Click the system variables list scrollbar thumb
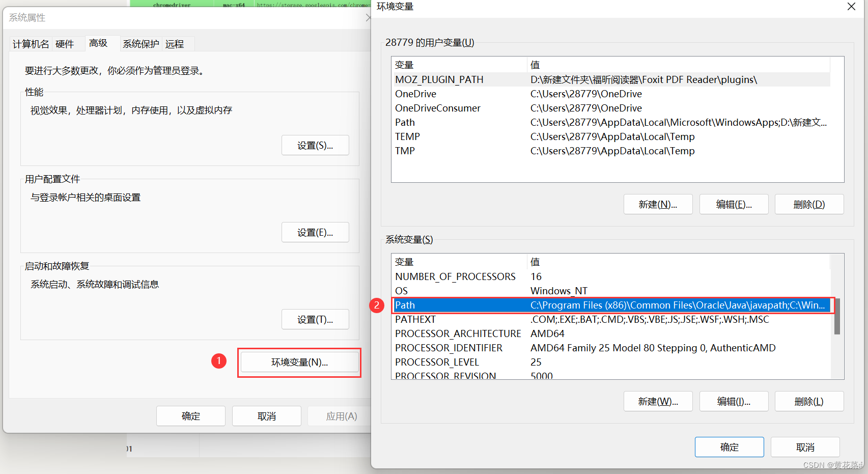This screenshot has width=868, height=474. coord(837,316)
